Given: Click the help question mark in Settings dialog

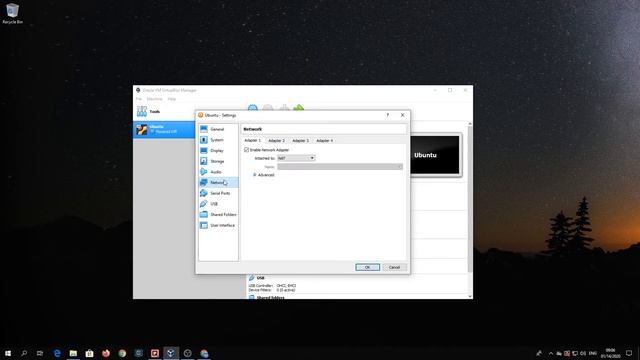Looking at the screenshot, I should coord(388,115).
